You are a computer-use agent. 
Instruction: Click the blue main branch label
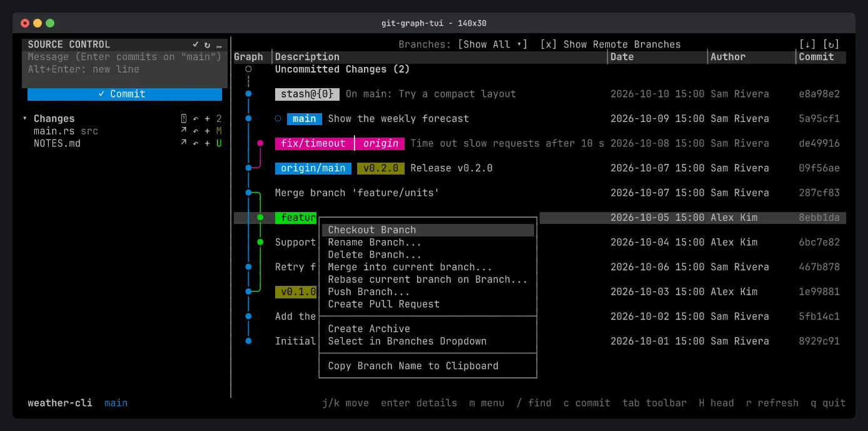tap(305, 119)
